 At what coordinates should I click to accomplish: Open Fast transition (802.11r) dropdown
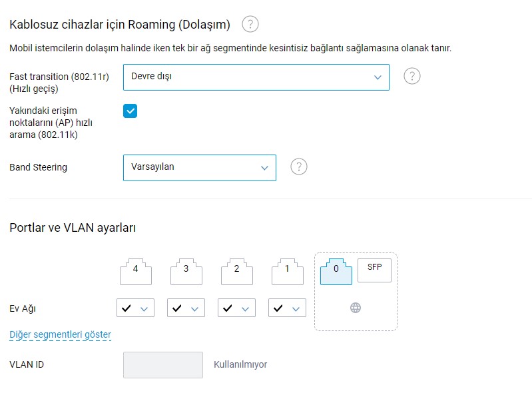(256, 77)
